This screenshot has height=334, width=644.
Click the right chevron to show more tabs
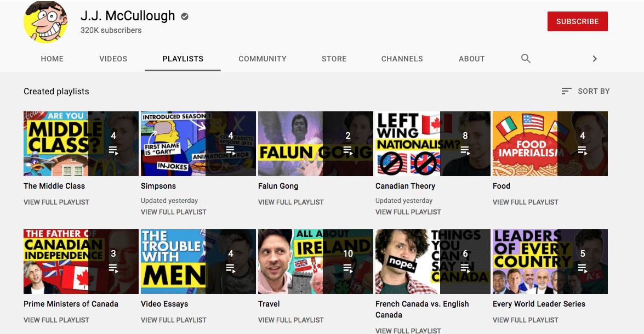594,59
